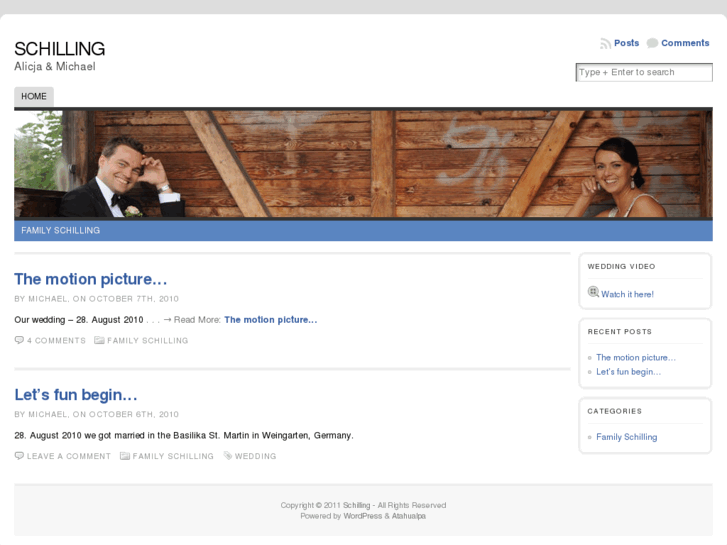The image size is (727, 545).
Task: Click the tag icon beside Wedding
Action: point(228,455)
